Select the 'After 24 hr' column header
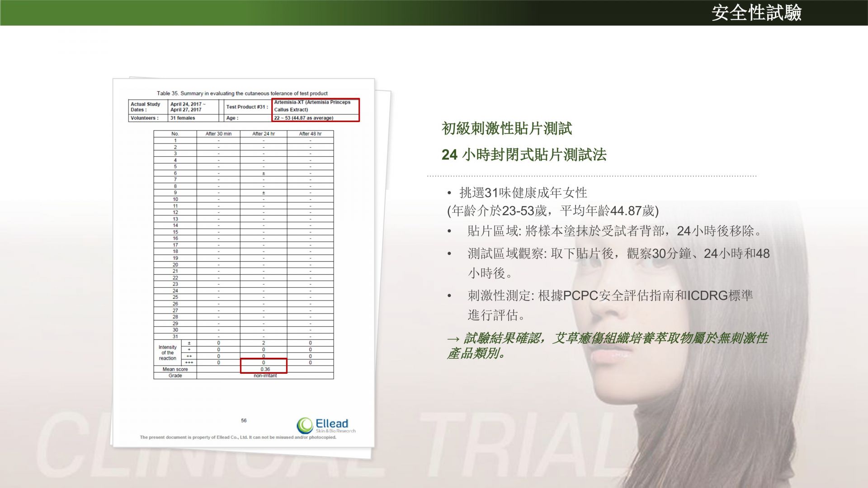868x488 pixels. coord(264,134)
